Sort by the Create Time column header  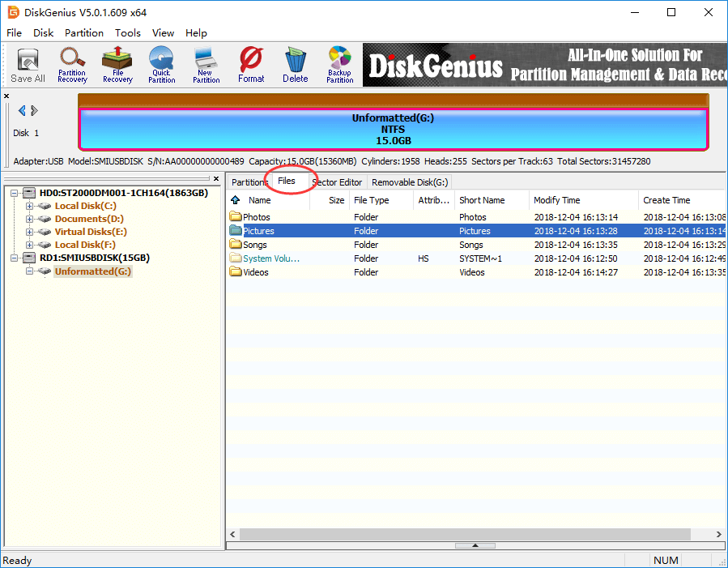point(682,200)
